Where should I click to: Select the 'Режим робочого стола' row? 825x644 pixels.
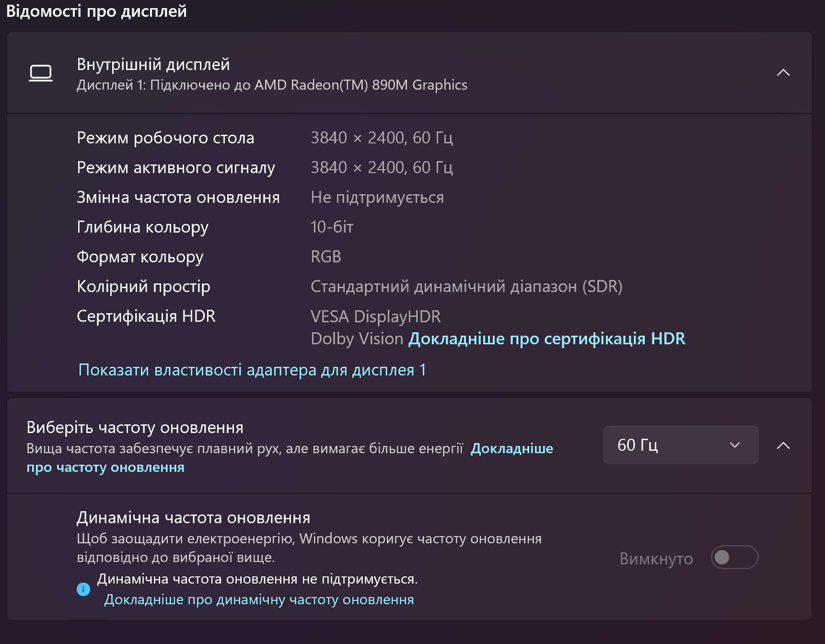pos(165,138)
